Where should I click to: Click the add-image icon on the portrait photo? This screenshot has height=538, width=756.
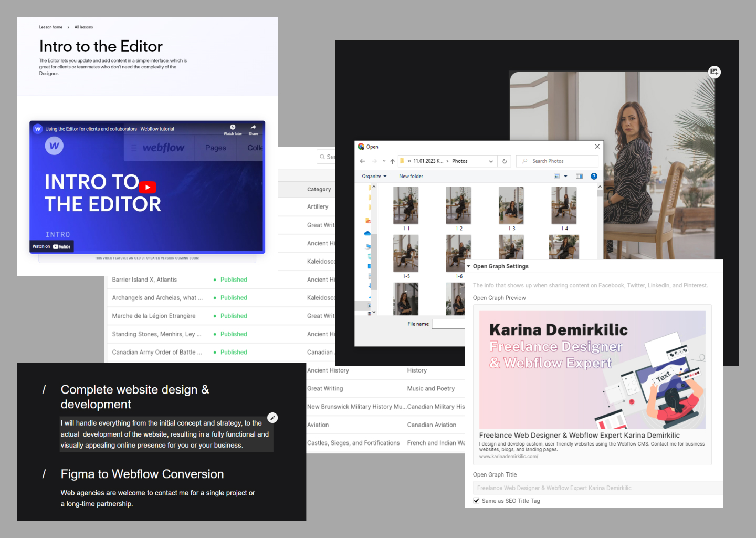(715, 72)
